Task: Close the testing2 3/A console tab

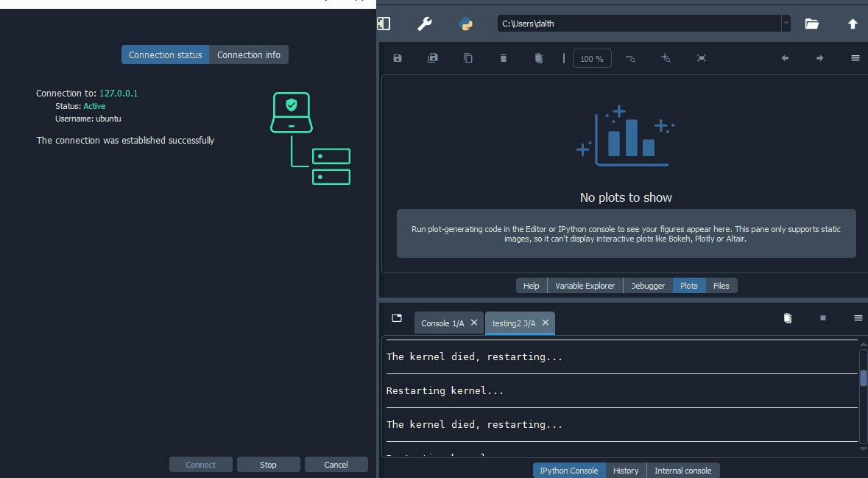Action: point(546,323)
